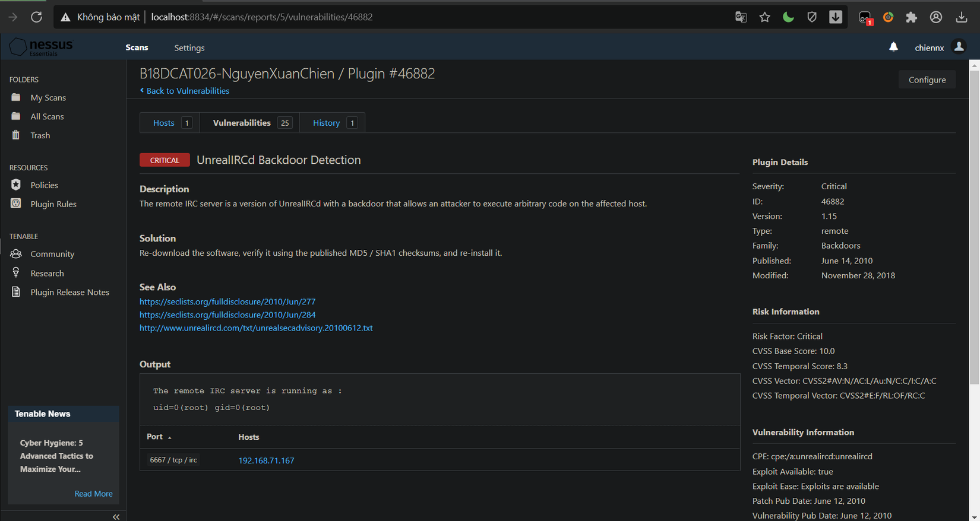Screen dimensions: 980x521
Task: Click the Trash bin icon
Action: 16,135
